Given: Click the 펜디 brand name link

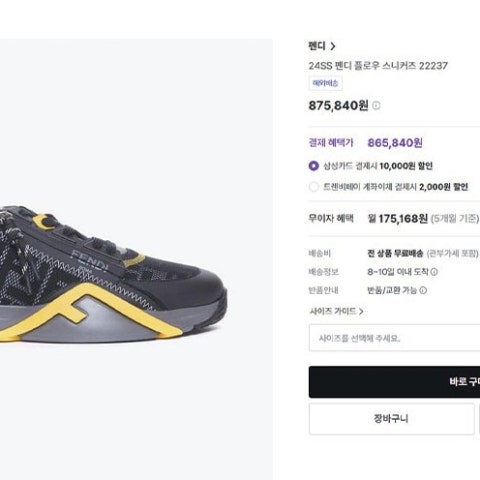Looking at the screenshot, I should [317, 46].
